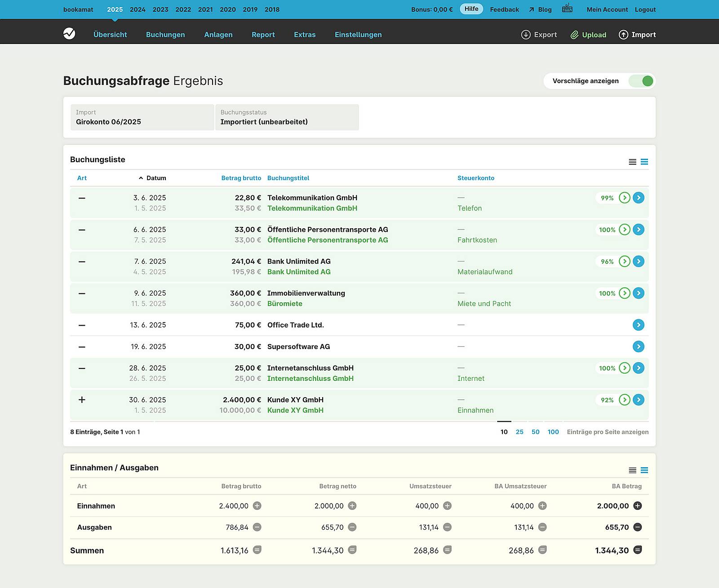
Task: Click suggested title Büromiete
Action: 285,304
